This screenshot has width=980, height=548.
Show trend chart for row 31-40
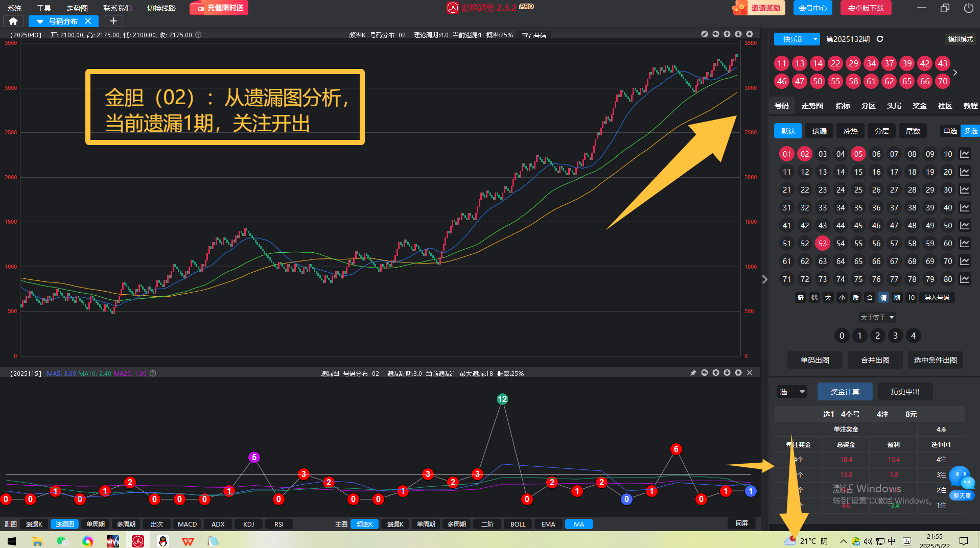tap(965, 207)
